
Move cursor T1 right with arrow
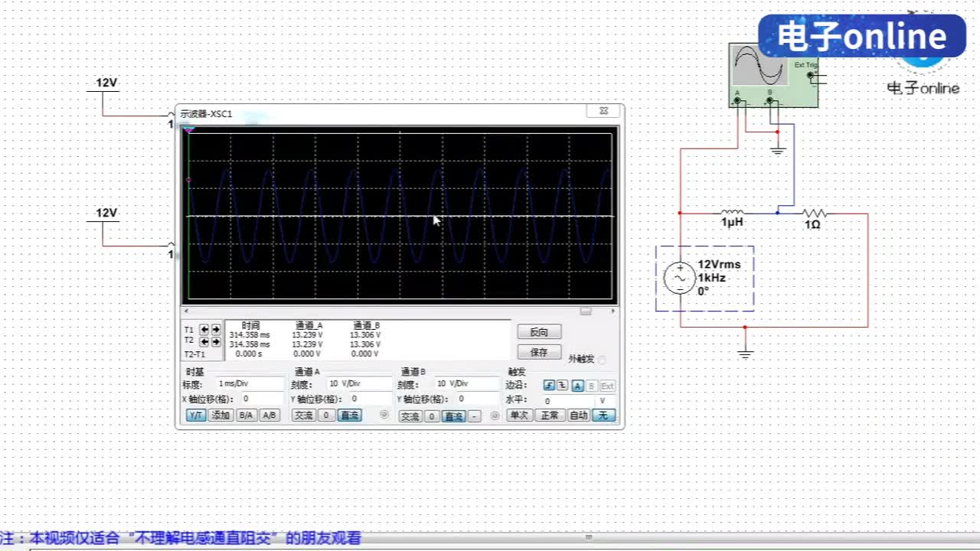click(216, 330)
